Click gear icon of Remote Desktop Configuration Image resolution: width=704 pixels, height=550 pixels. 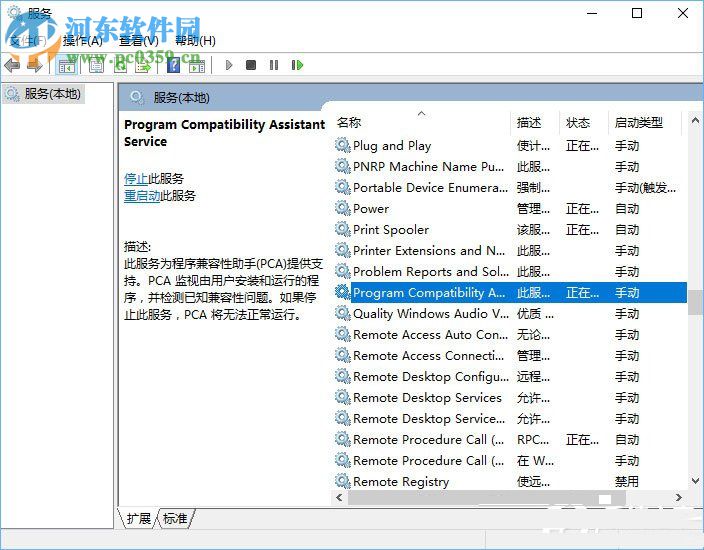pyautogui.click(x=343, y=377)
